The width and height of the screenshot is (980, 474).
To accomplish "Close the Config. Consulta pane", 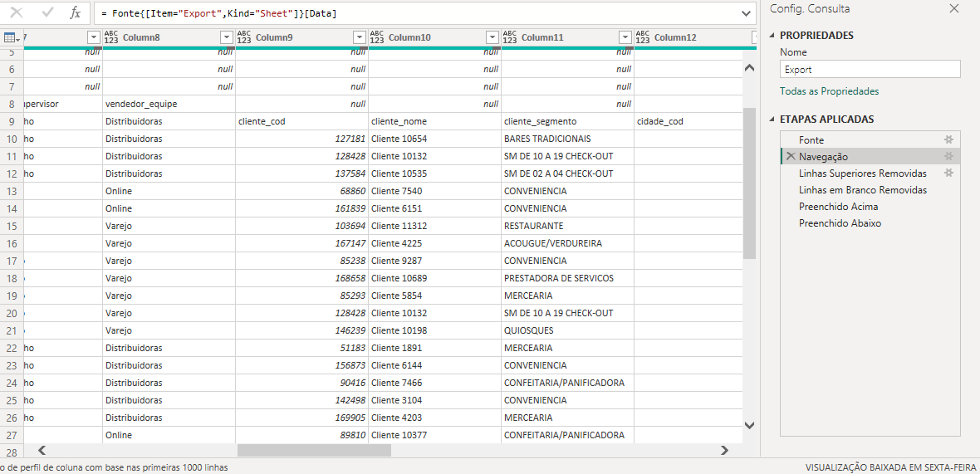I will (x=953, y=9).
